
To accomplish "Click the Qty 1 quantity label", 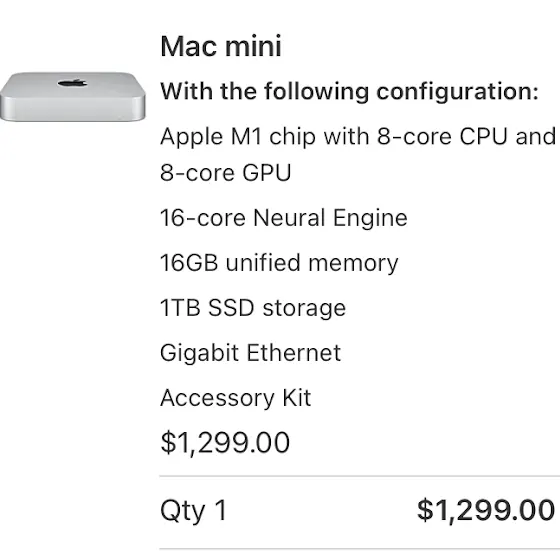I will 194,510.
